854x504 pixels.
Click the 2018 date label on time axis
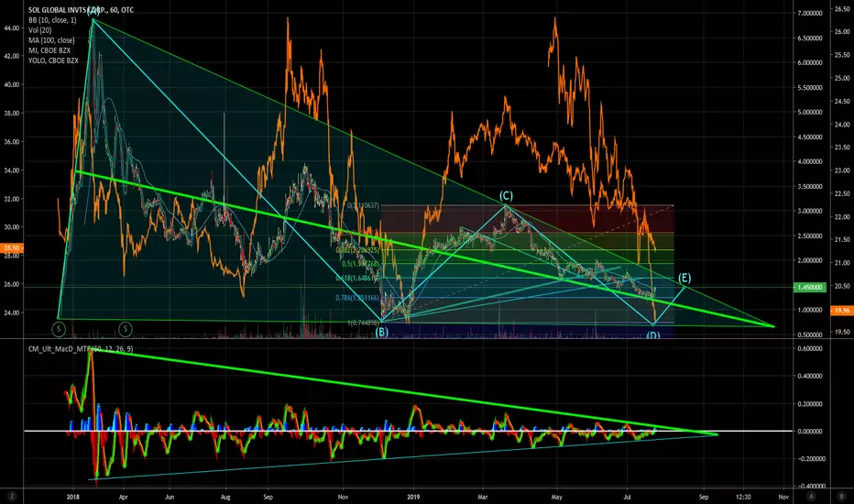coord(73,497)
